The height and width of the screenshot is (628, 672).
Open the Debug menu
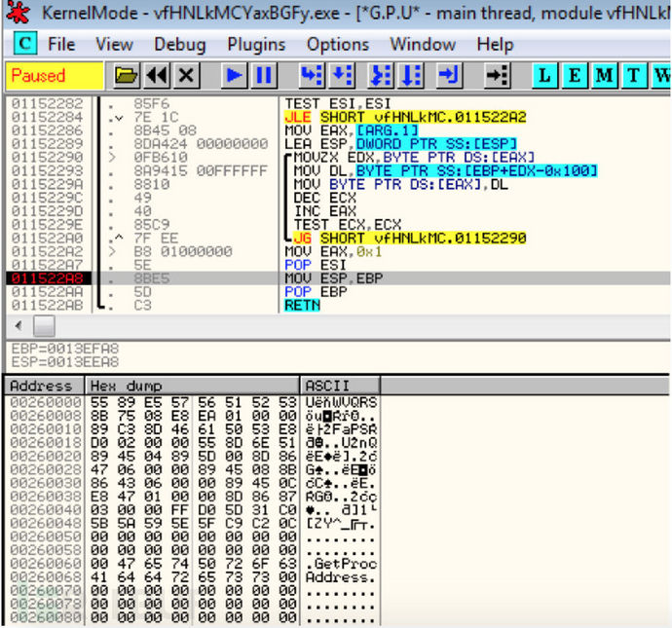179,45
